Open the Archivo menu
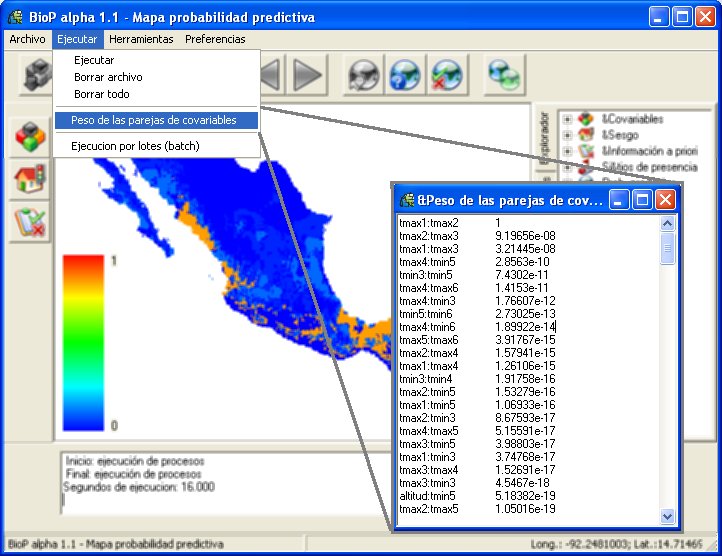This screenshot has width=722, height=556. [27, 39]
